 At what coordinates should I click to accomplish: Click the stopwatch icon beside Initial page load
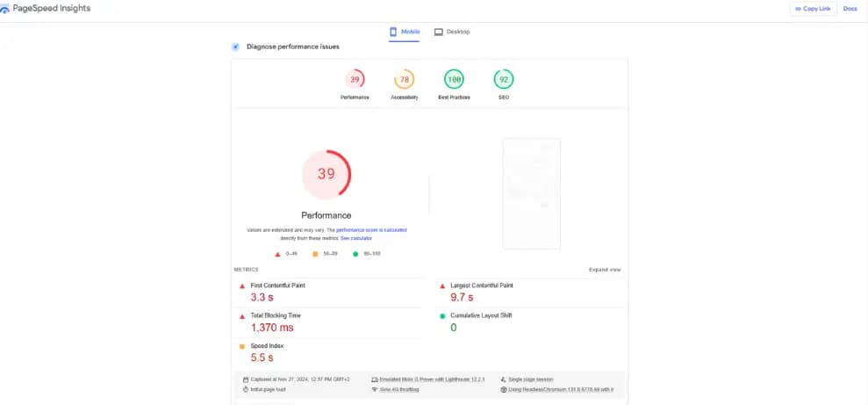pos(246,389)
